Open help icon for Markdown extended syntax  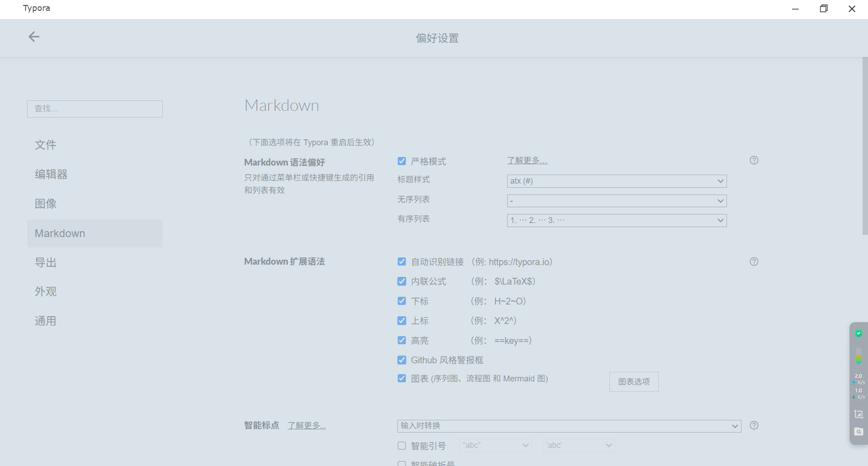coord(754,262)
